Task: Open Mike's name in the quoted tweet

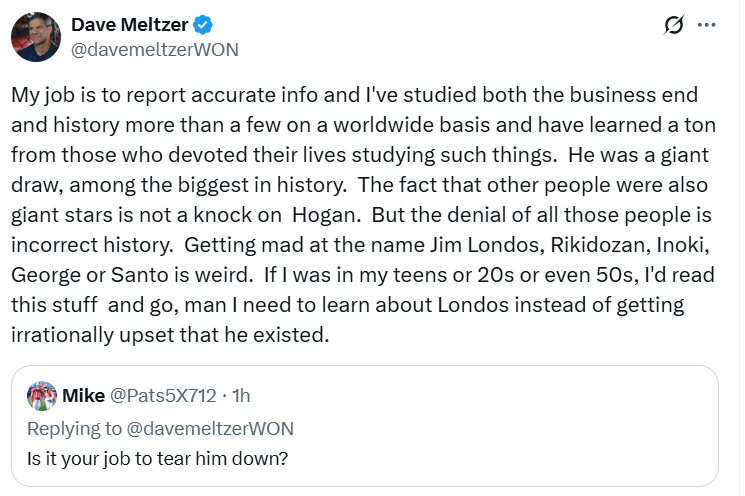Action: point(84,396)
